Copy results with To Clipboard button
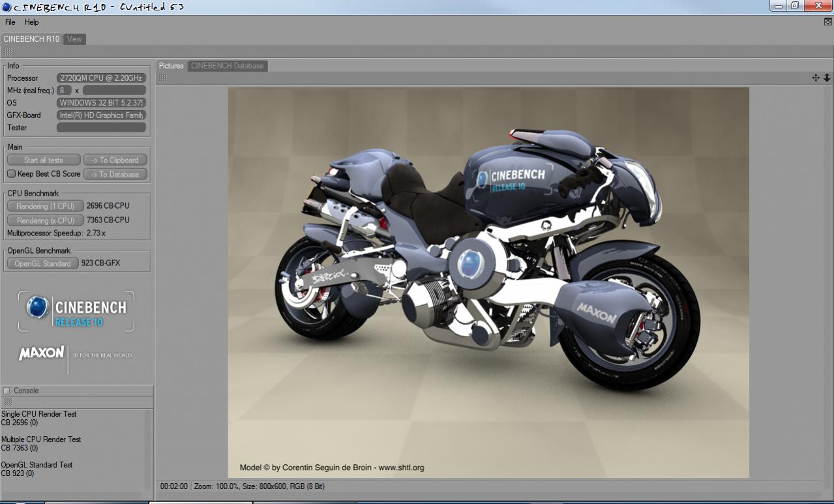The image size is (834, 504). click(x=115, y=160)
